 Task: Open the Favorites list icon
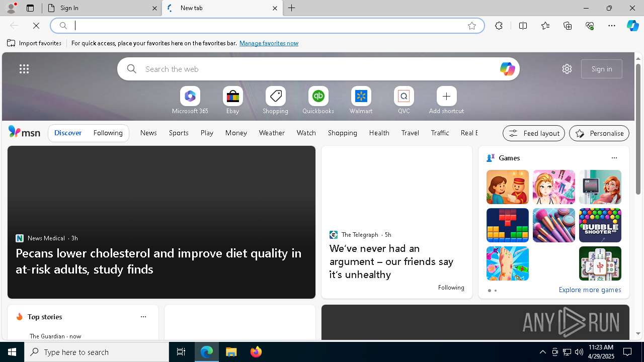tap(545, 26)
